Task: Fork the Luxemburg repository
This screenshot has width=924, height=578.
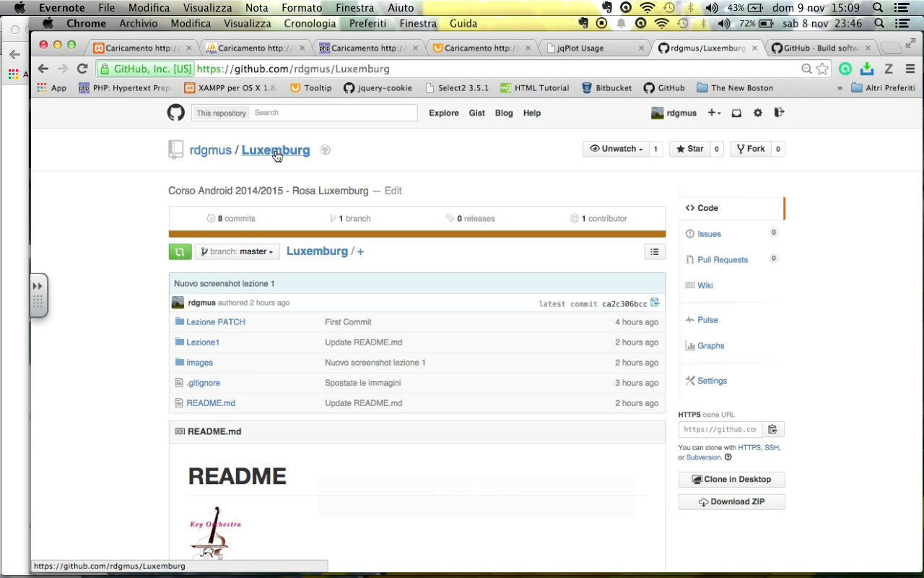Action: point(750,149)
